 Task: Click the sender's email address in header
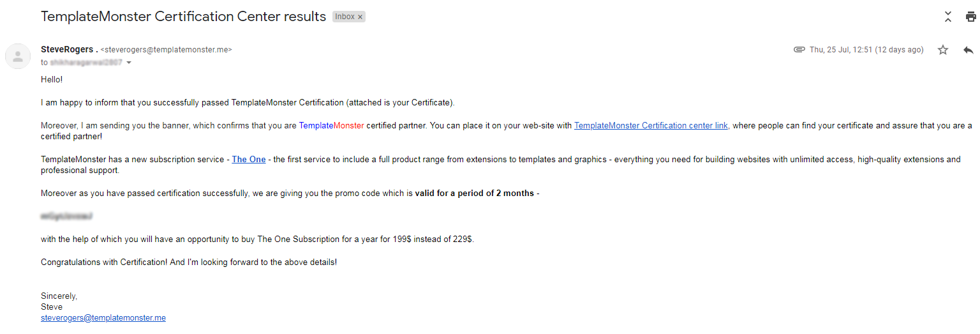(166, 49)
